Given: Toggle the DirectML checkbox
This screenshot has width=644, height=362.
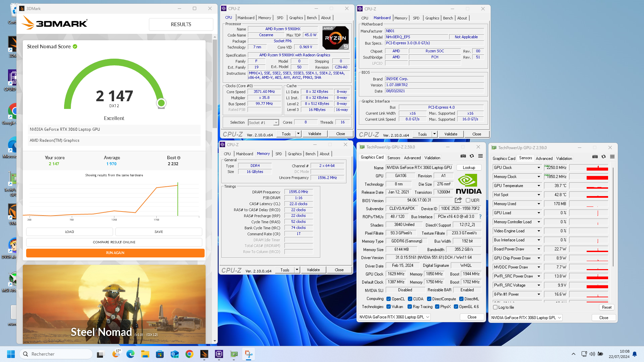Looking at the screenshot, I should click(x=461, y=299).
